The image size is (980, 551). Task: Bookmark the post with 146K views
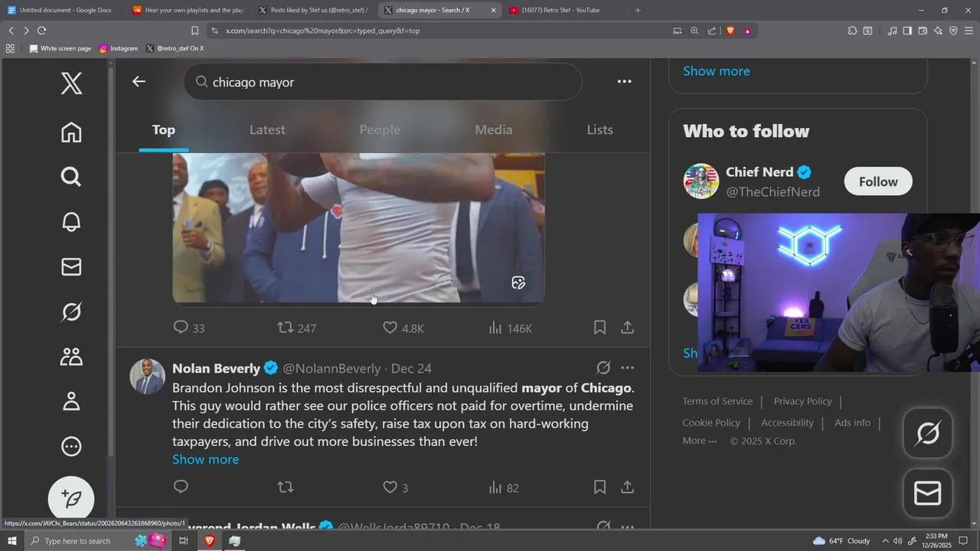pyautogui.click(x=599, y=328)
